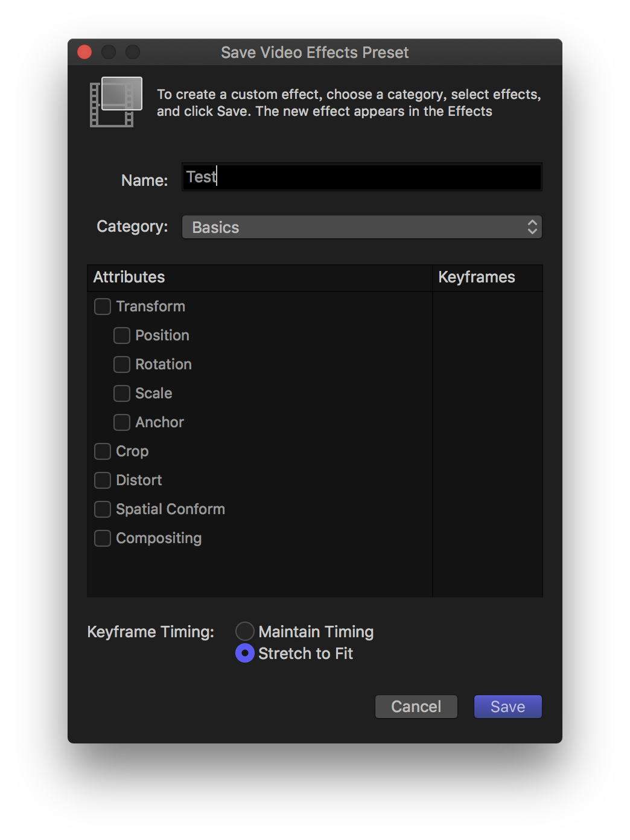Enable the Distort checkbox
Image resolution: width=630 pixels, height=840 pixels.
[103, 480]
